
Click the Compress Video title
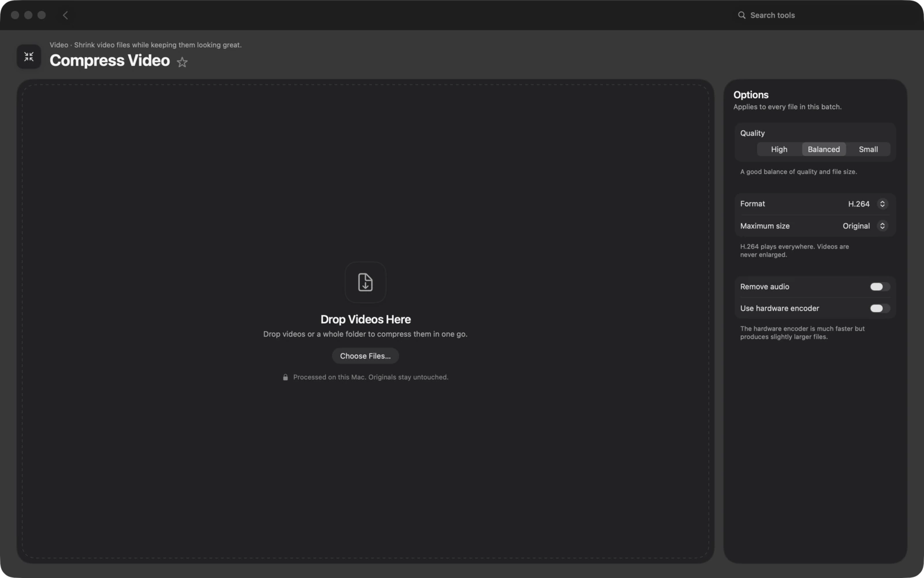click(110, 61)
